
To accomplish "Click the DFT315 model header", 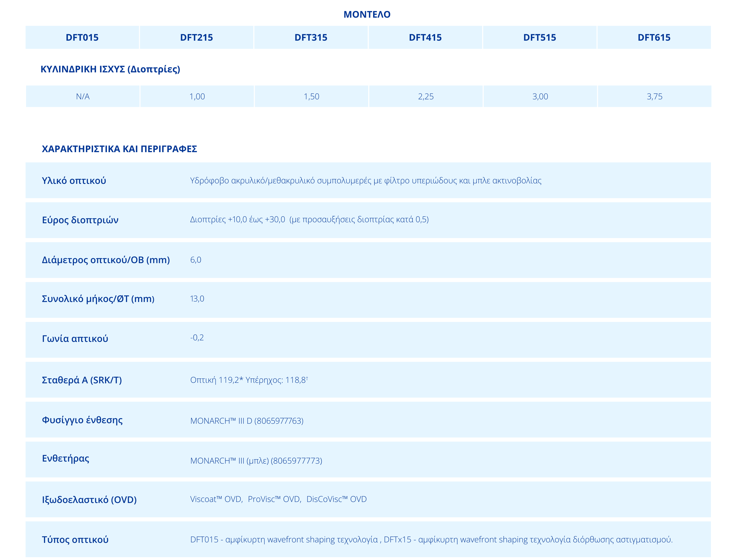I will click(x=311, y=37).
